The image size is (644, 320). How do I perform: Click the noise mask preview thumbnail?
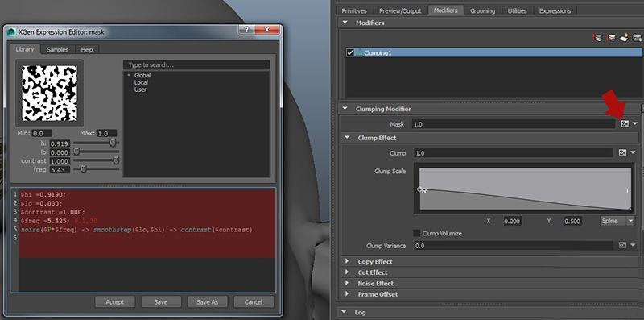(x=49, y=94)
